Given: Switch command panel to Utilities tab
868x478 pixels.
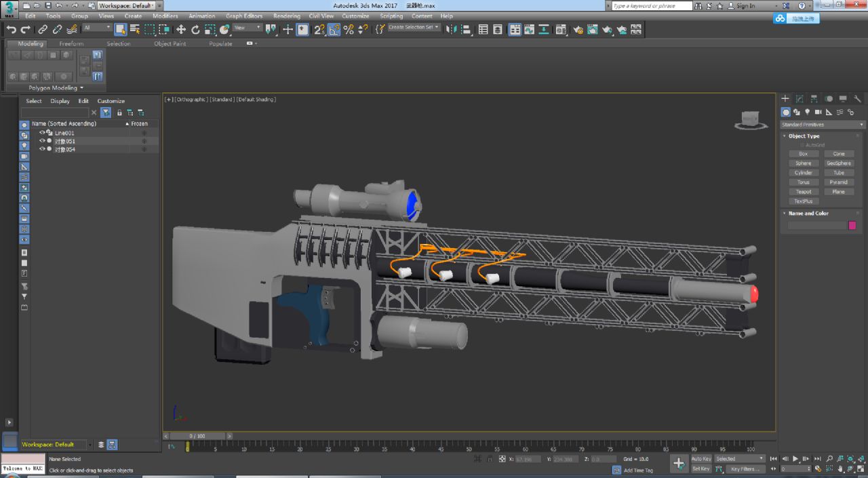Looking at the screenshot, I should 857,99.
